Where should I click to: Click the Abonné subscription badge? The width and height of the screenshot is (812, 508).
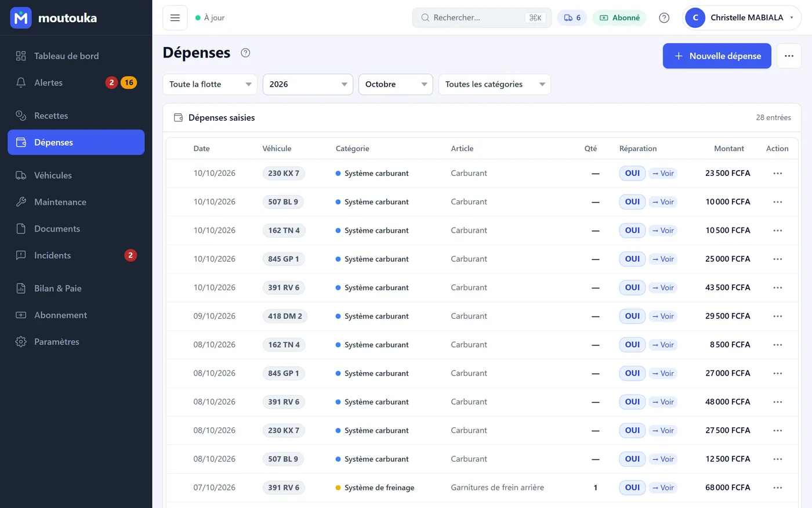coord(619,17)
